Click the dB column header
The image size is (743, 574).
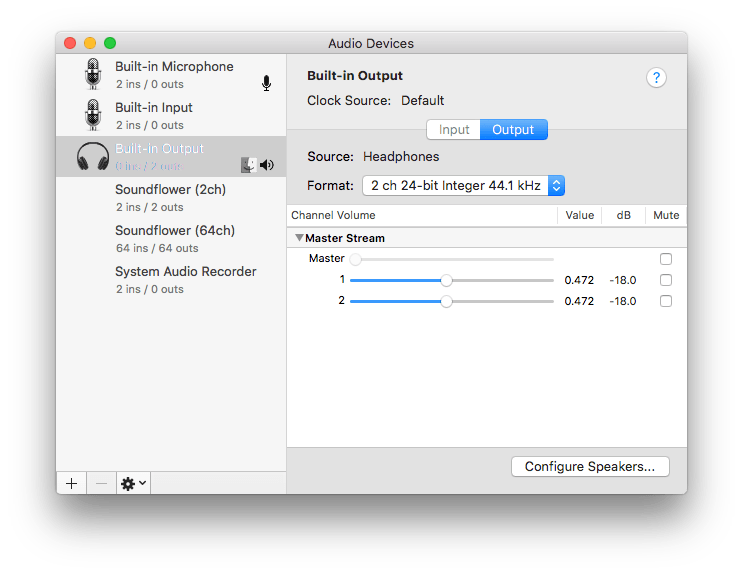pos(624,215)
